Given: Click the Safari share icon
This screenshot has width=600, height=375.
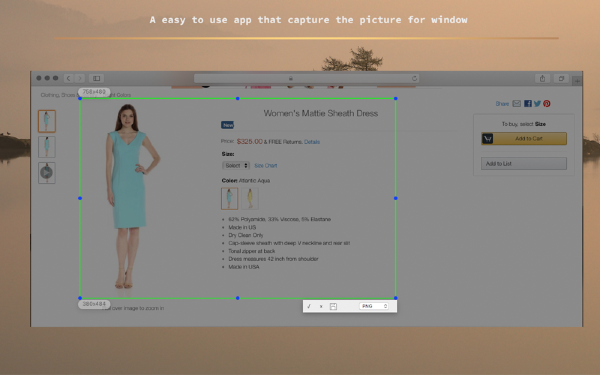Looking at the screenshot, I should click(x=542, y=78).
